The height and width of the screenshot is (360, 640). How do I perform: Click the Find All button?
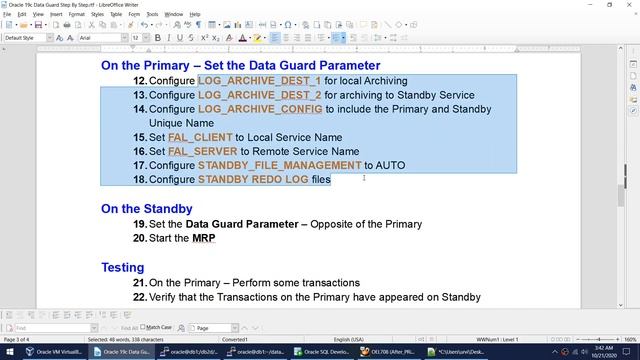coord(129,328)
